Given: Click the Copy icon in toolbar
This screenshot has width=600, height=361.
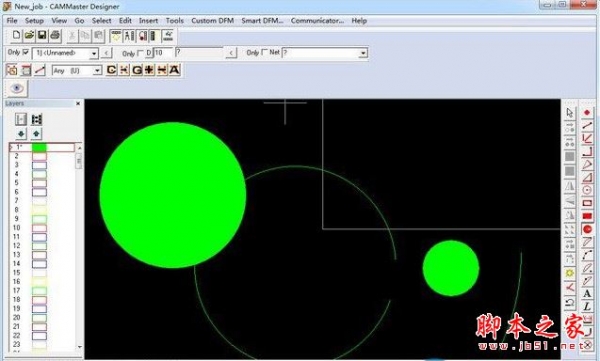Looking at the screenshot, I should [85, 36].
